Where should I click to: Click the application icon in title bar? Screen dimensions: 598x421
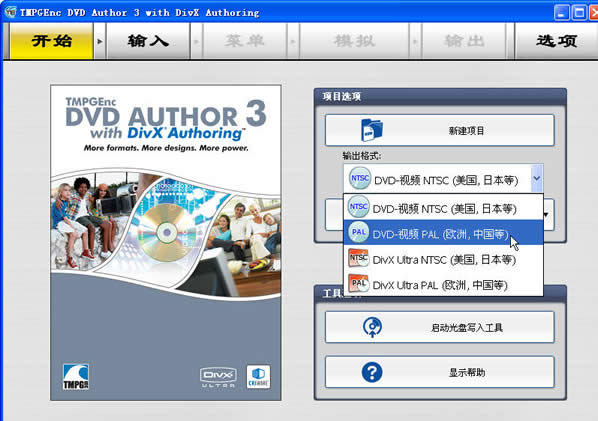point(10,12)
